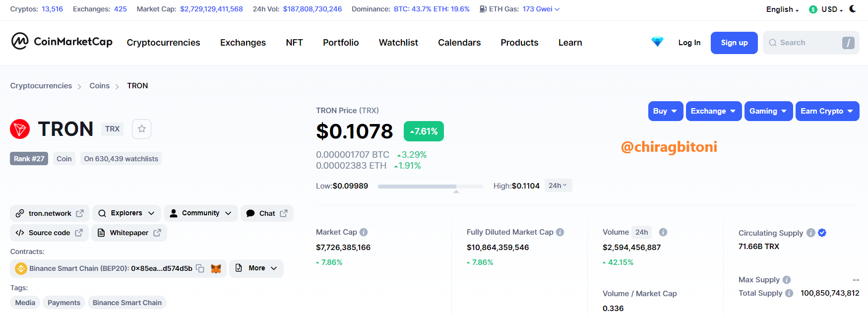This screenshot has height=318, width=868.
Task: Open the Watchlist menu item
Action: (x=398, y=43)
